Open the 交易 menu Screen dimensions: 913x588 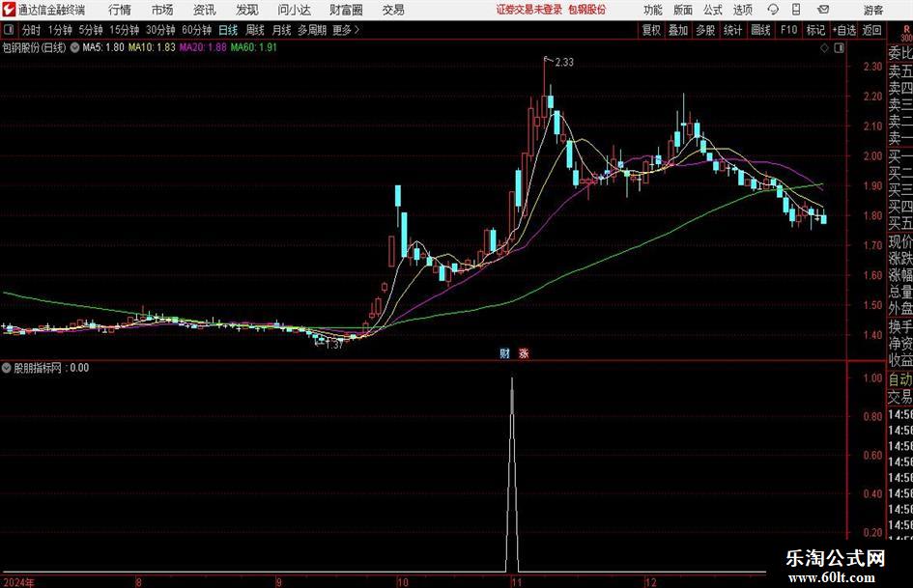(393, 10)
